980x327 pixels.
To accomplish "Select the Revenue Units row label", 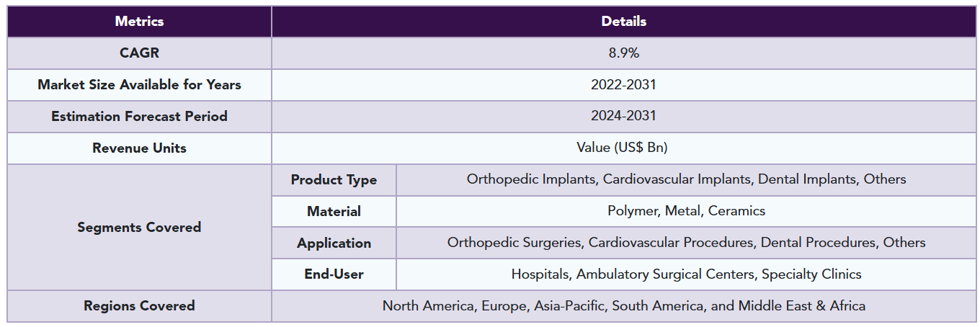I will [139, 148].
